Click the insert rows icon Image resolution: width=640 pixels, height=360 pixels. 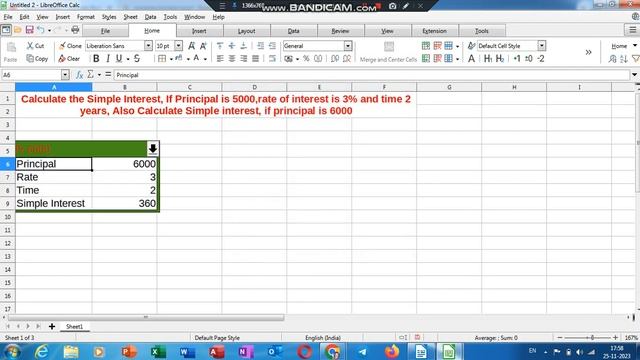click(x=426, y=46)
